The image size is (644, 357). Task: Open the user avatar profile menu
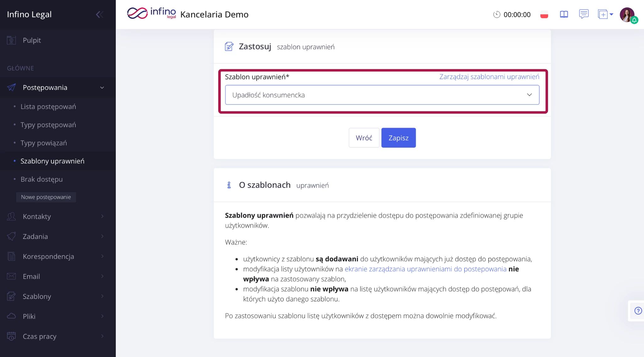[627, 14]
